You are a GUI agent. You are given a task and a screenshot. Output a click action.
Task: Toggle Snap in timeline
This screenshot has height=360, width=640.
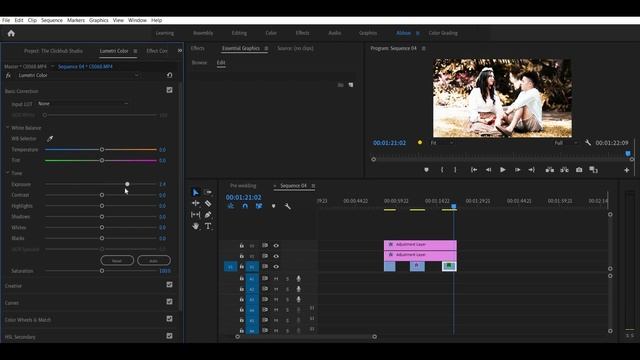click(x=245, y=206)
